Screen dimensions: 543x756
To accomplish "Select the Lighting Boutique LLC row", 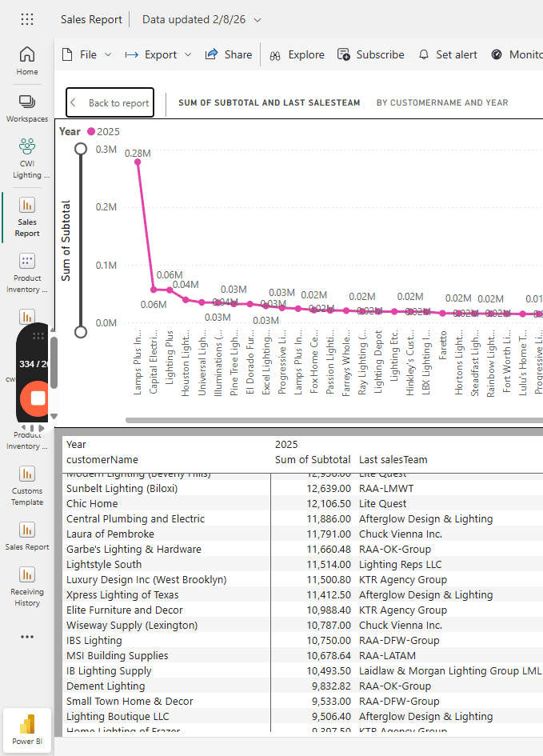I will coord(304,717).
